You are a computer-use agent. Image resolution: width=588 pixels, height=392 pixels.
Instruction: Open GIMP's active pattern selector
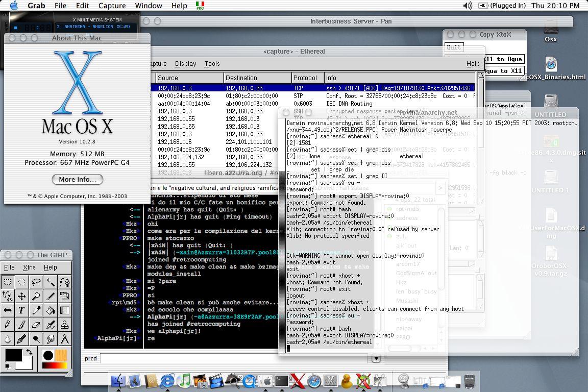pos(61,355)
